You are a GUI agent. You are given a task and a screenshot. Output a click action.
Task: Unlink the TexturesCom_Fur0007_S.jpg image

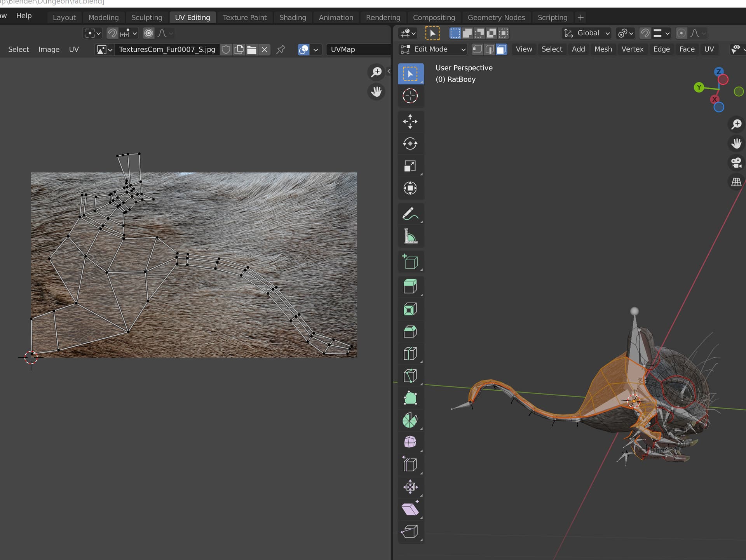(x=265, y=49)
